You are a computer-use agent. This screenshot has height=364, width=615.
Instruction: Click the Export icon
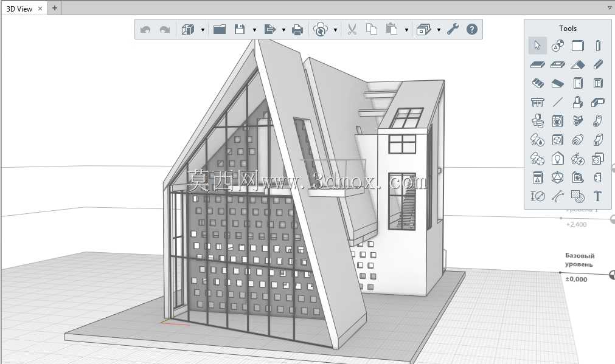pyautogui.click(x=270, y=29)
